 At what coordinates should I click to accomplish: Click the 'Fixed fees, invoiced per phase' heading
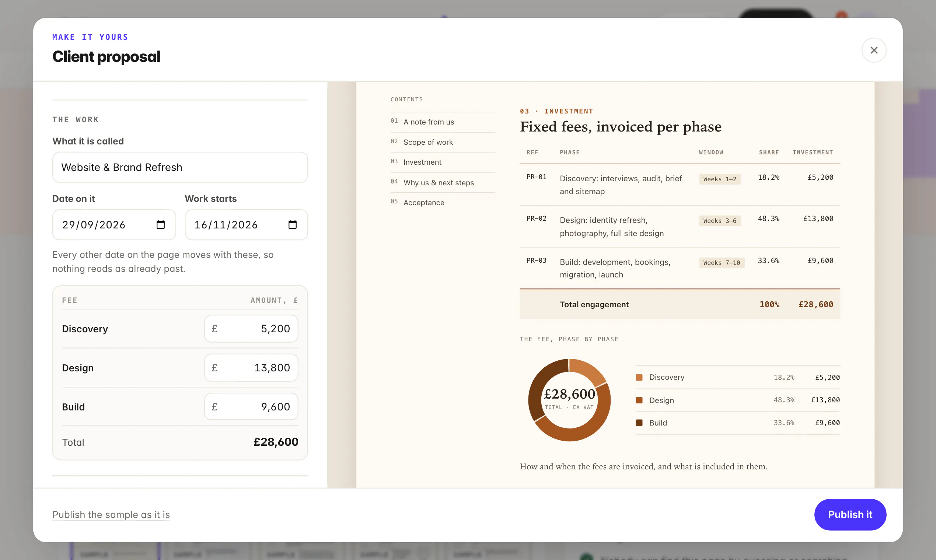click(621, 127)
